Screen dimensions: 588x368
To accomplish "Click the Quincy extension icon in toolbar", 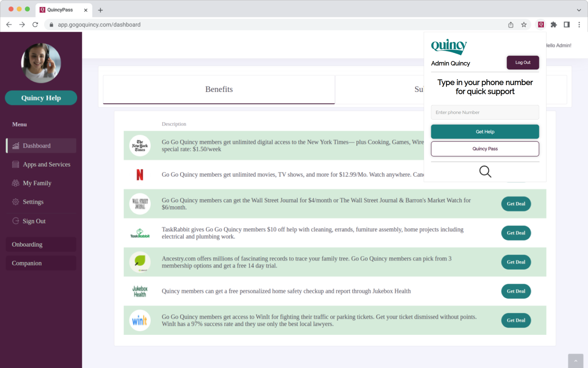I will (x=541, y=25).
